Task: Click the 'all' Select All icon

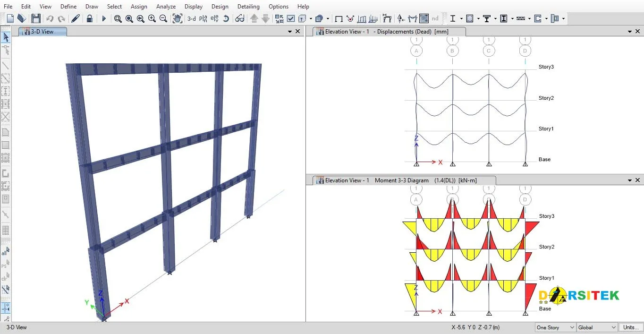Action: tap(5, 251)
